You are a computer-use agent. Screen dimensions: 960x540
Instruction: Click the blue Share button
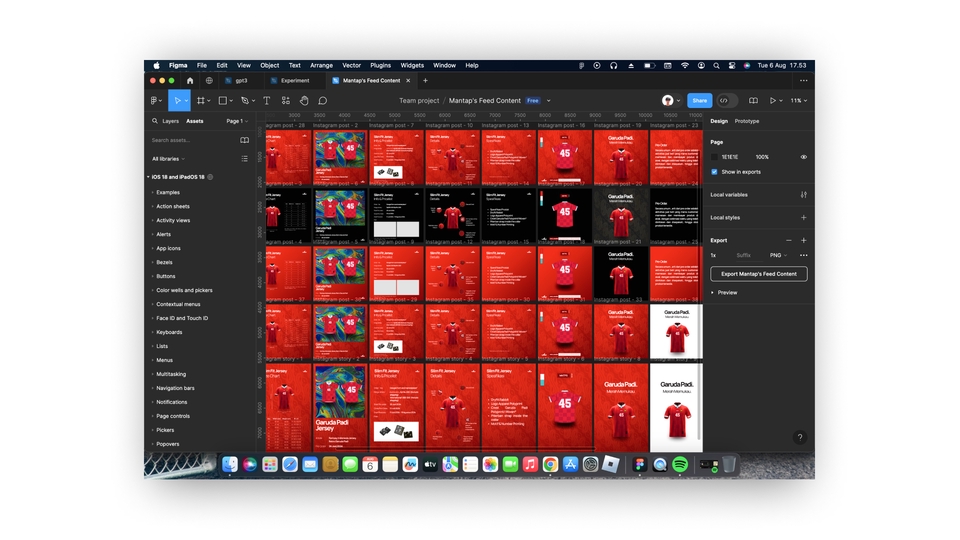point(699,100)
